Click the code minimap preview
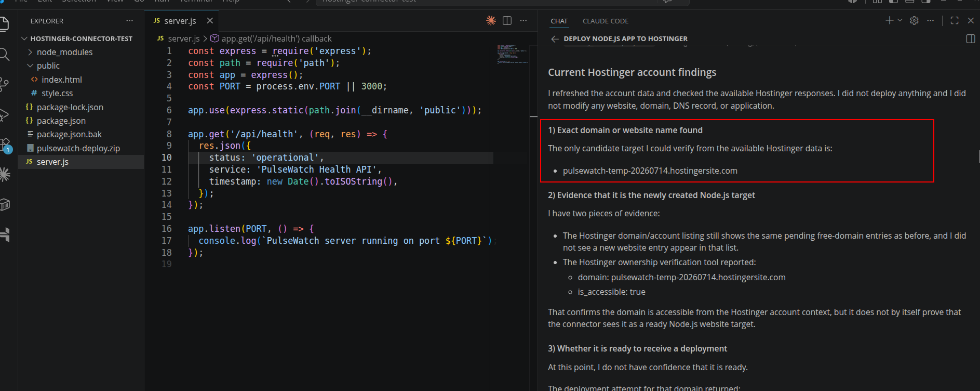The height and width of the screenshot is (391, 980). coord(512,54)
